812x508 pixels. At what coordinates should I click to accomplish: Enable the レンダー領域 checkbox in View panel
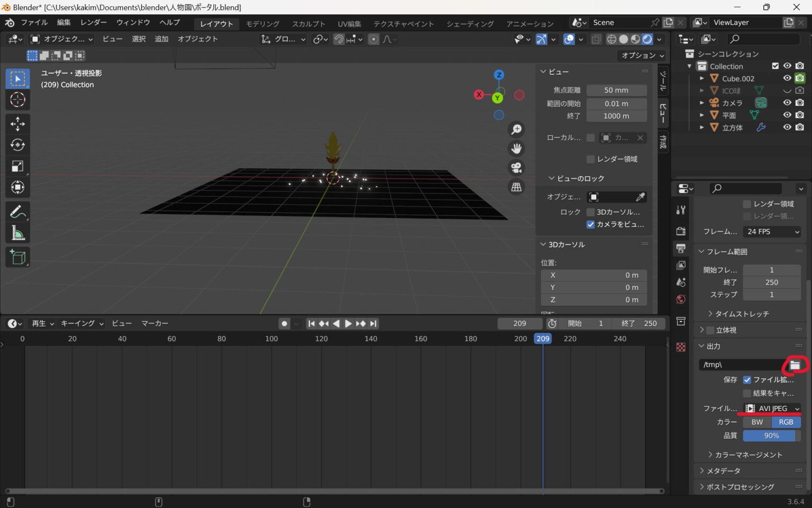point(590,159)
